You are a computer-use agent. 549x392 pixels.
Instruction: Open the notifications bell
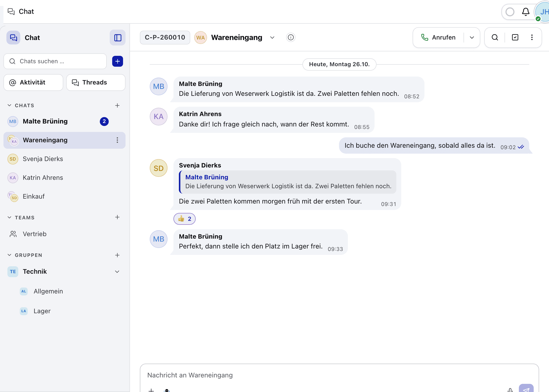[x=526, y=12]
